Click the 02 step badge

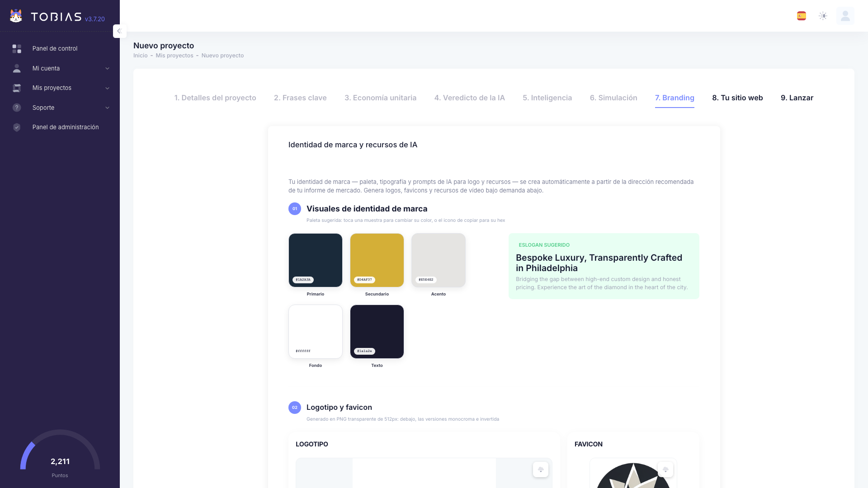point(295,408)
